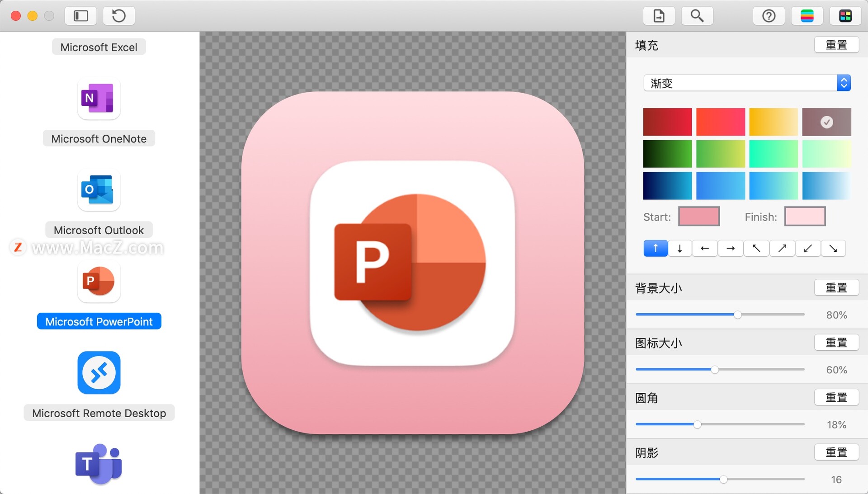Click the 圆角 slider handle
This screenshot has width=868, height=494.
point(697,424)
